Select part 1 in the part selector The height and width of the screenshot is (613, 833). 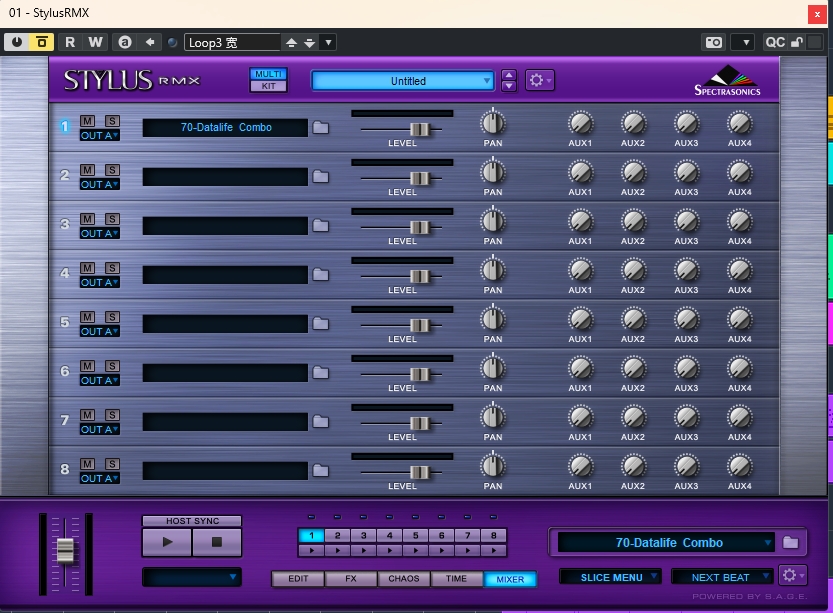(311, 535)
